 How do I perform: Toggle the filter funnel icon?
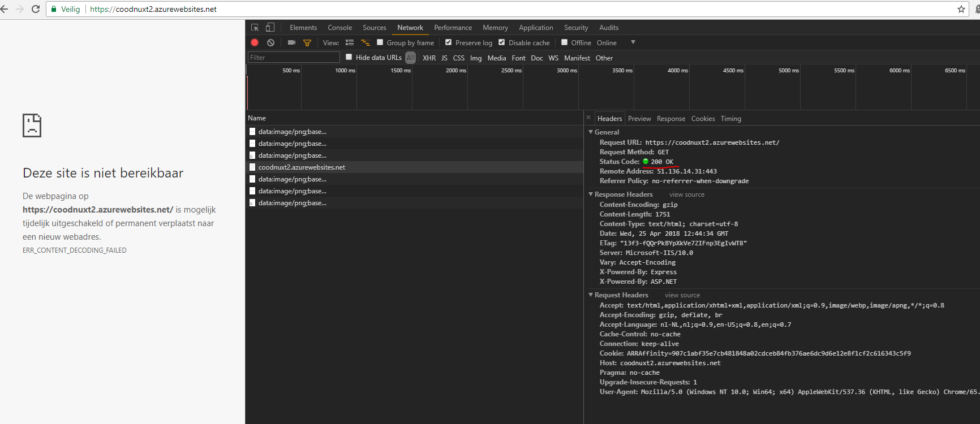click(x=307, y=42)
